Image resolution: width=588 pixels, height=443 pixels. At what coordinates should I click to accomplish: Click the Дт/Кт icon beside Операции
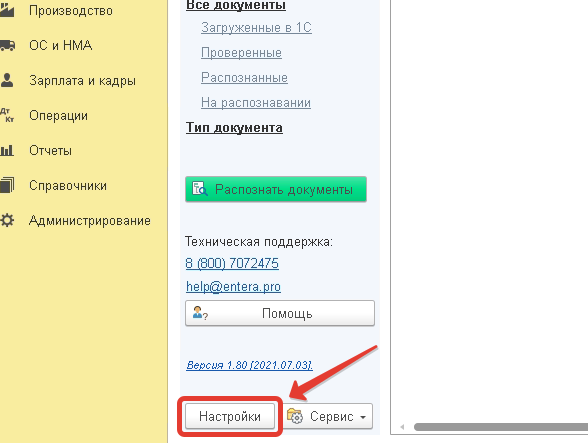[7, 115]
